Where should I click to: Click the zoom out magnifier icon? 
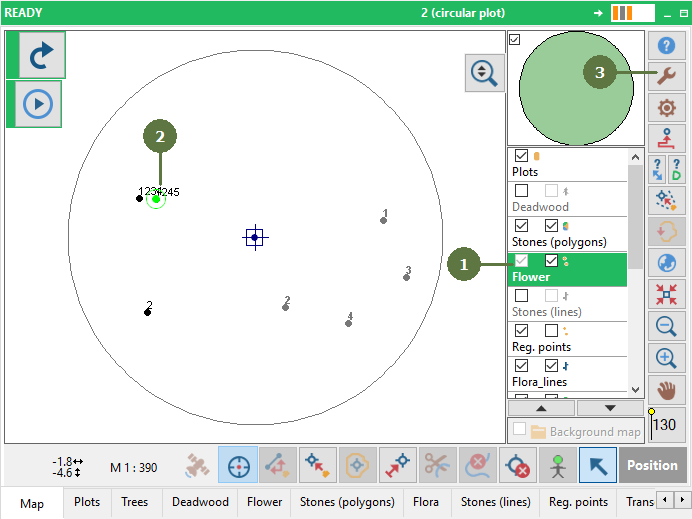[x=666, y=326]
